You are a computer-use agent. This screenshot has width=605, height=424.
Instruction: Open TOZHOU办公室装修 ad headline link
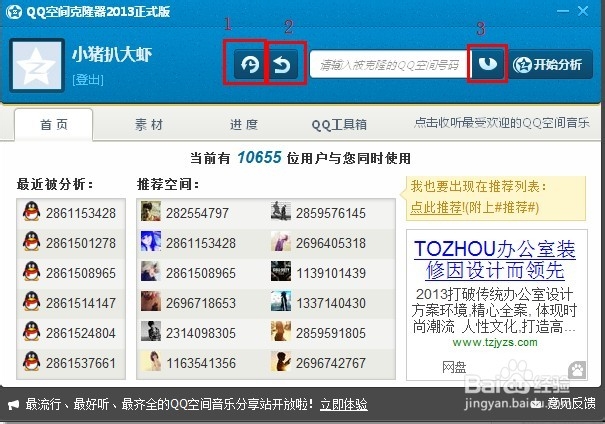click(495, 260)
